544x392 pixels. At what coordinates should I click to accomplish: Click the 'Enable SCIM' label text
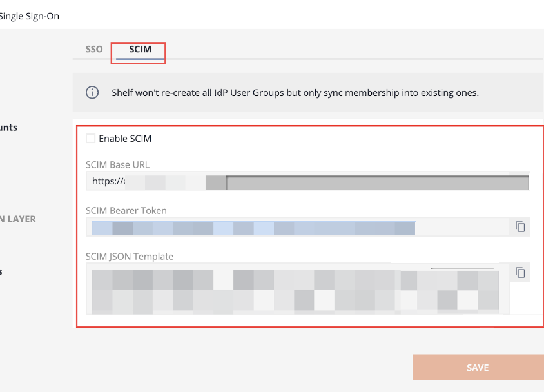(x=125, y=139)
